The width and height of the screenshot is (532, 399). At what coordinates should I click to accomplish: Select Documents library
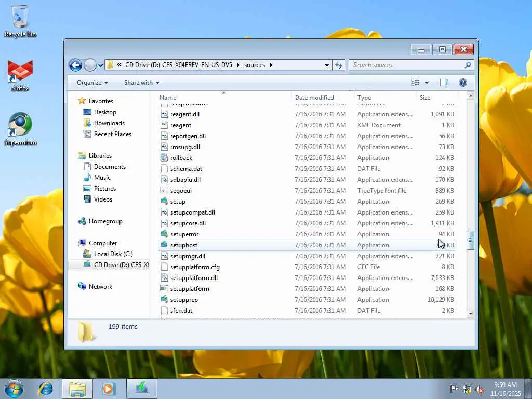pos(104,167)
